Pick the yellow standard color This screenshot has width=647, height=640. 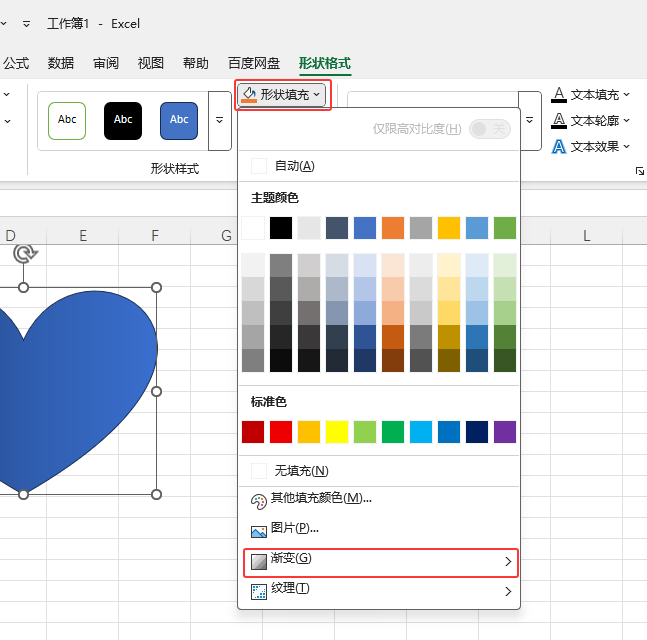[x=337, y=432]
